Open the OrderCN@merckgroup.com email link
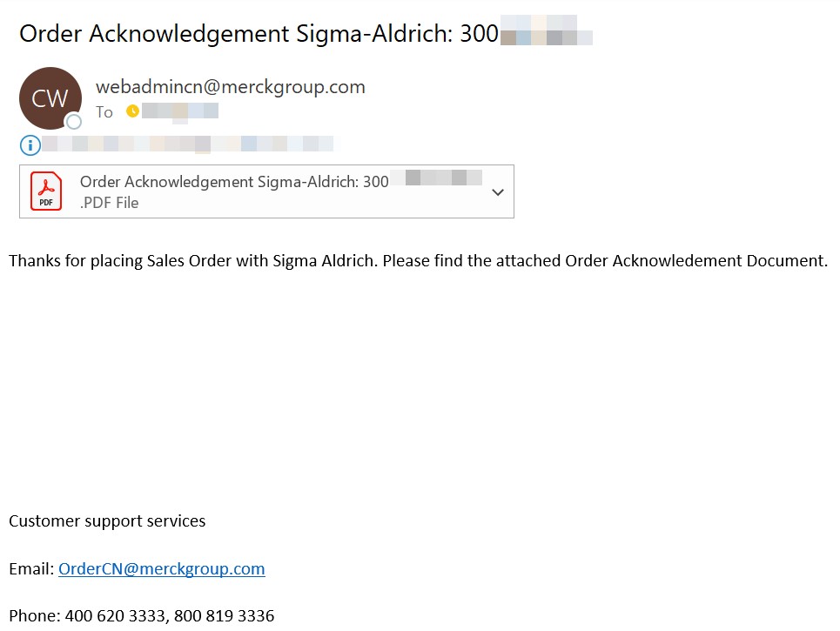 [x=161, y=569]
